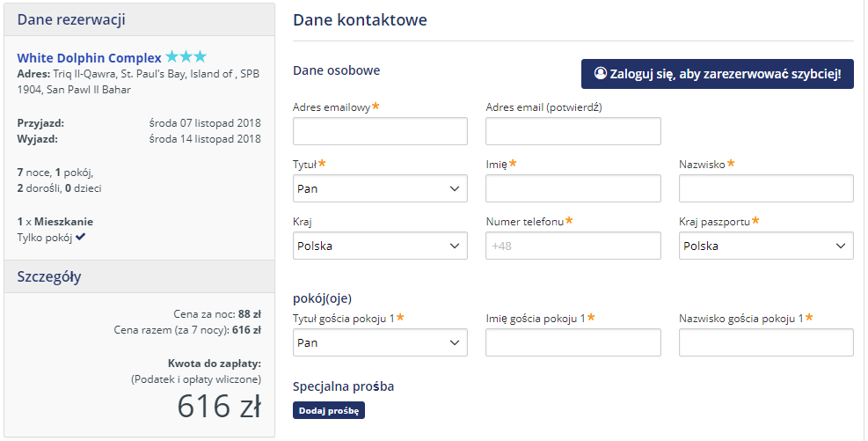
Task: Click the user icon in the login button
Action: (x=600, y=73)
